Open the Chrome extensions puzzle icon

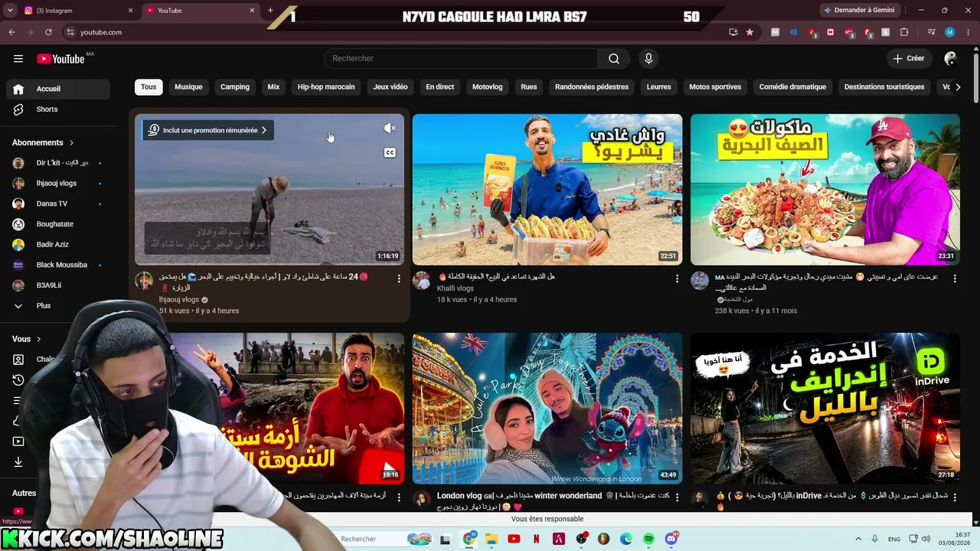point(904,32)
